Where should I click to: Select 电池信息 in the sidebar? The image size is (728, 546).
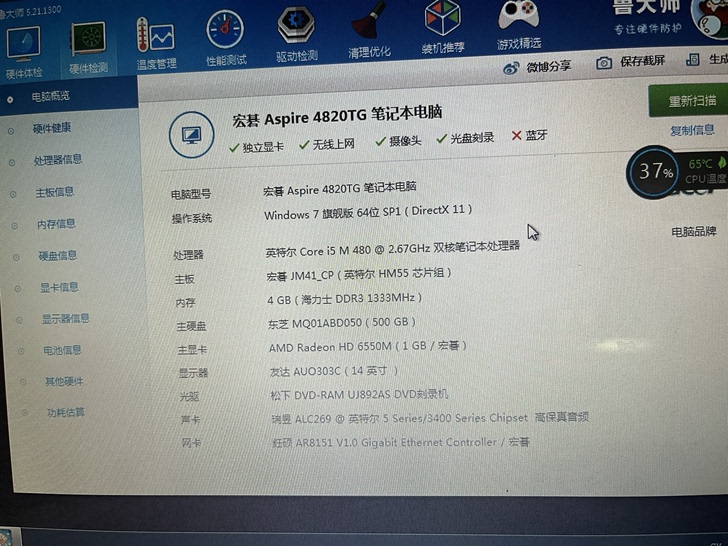(x=62, y=351)
